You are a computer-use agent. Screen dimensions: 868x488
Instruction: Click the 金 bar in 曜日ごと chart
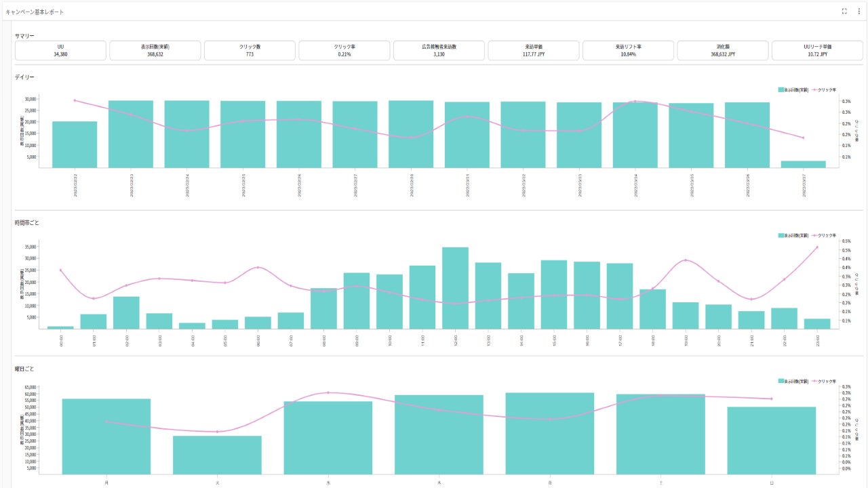(550, 434)
